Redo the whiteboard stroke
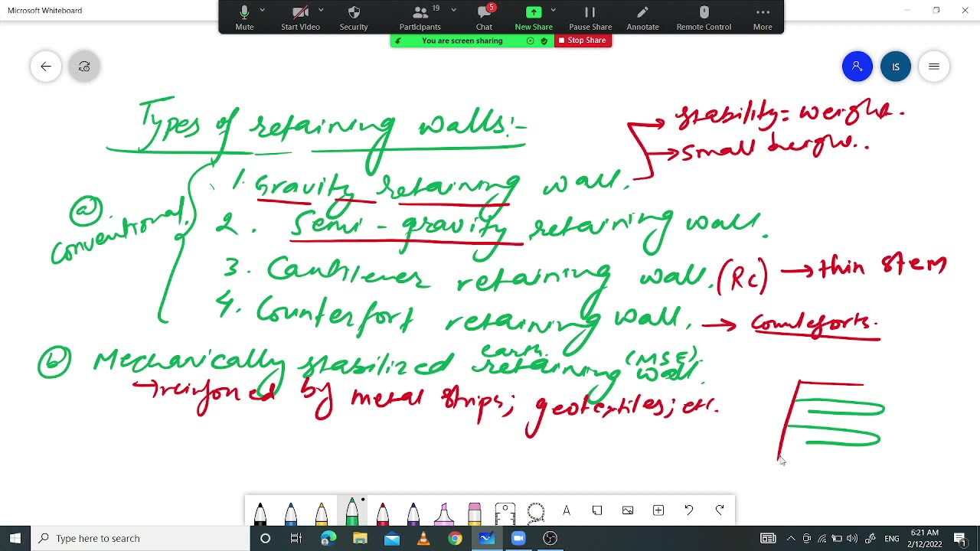Image resolution: width=980 pixels, height=551 pixels. (720, 510)
